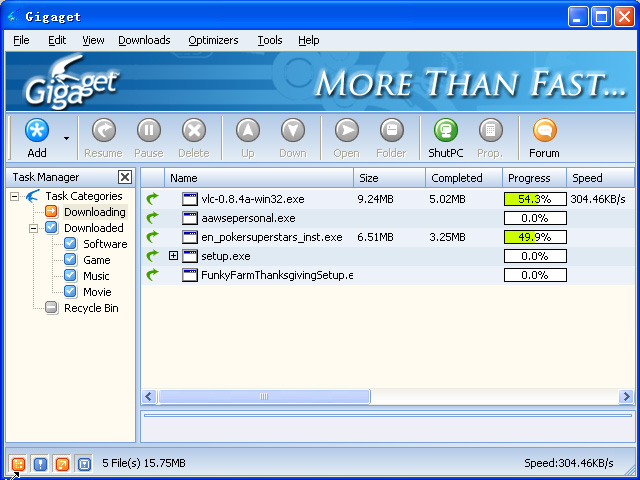The width and height of the screenshot is (640, 480).
Task: Select the Movie category
Action: pyautogui.click(x=97, y=292)
